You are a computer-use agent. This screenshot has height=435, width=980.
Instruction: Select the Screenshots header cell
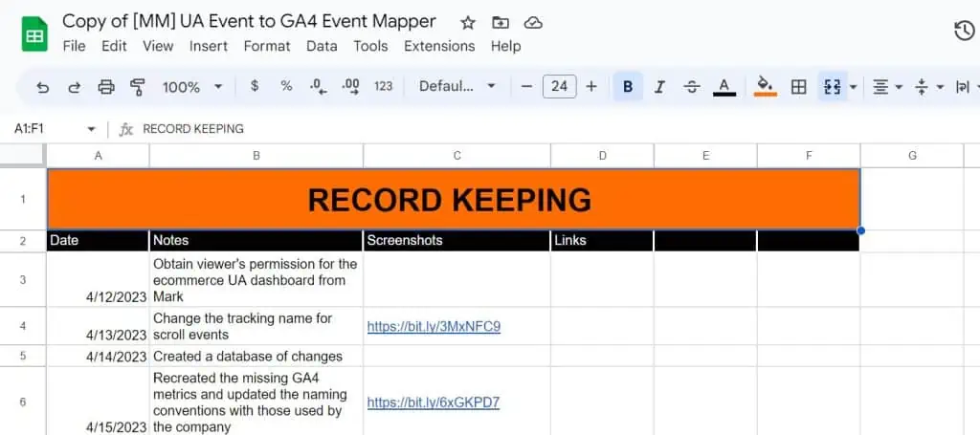[457, 240]
